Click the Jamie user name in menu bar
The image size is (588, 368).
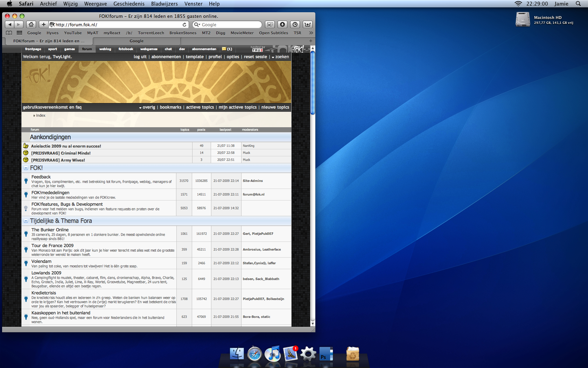tap(561, 4)
